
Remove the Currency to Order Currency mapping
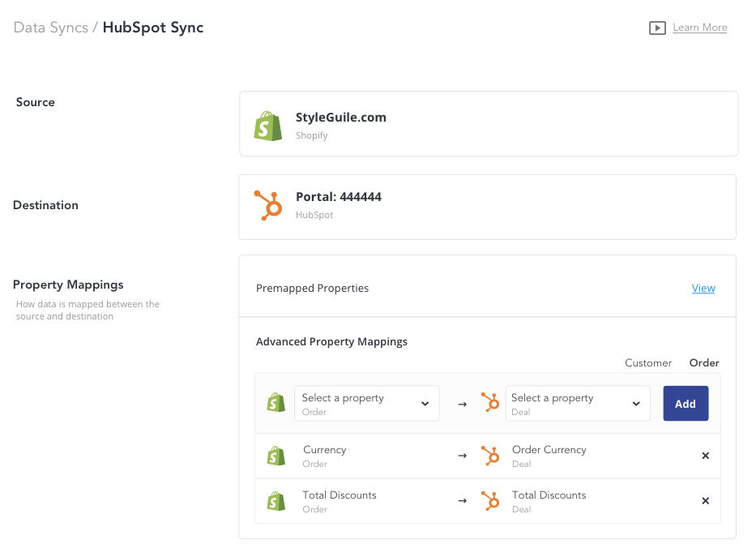click(706, 456)
